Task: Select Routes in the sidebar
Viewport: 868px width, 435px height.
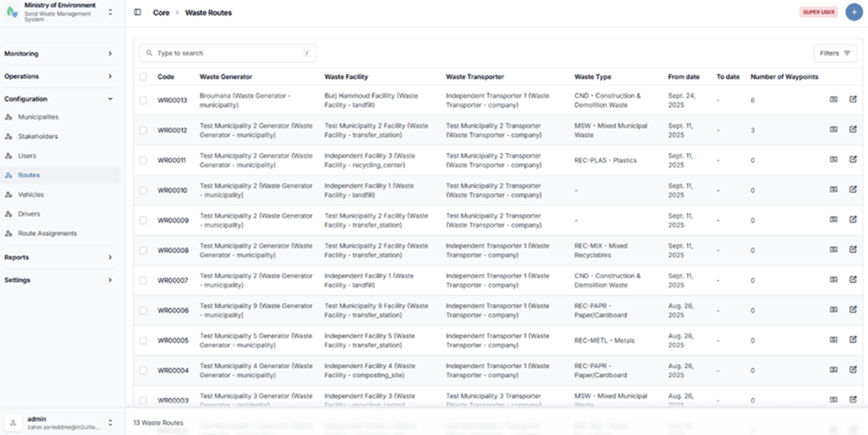Action: point(61,175)
